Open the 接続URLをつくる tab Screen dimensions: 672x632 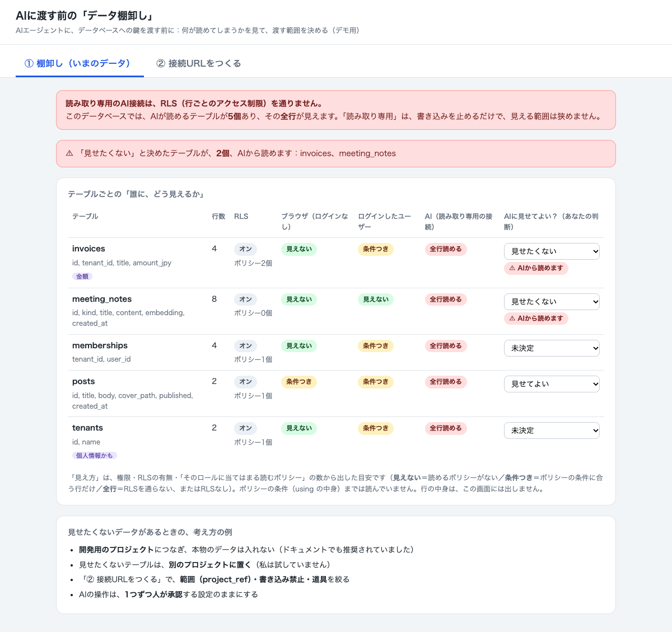199,63
